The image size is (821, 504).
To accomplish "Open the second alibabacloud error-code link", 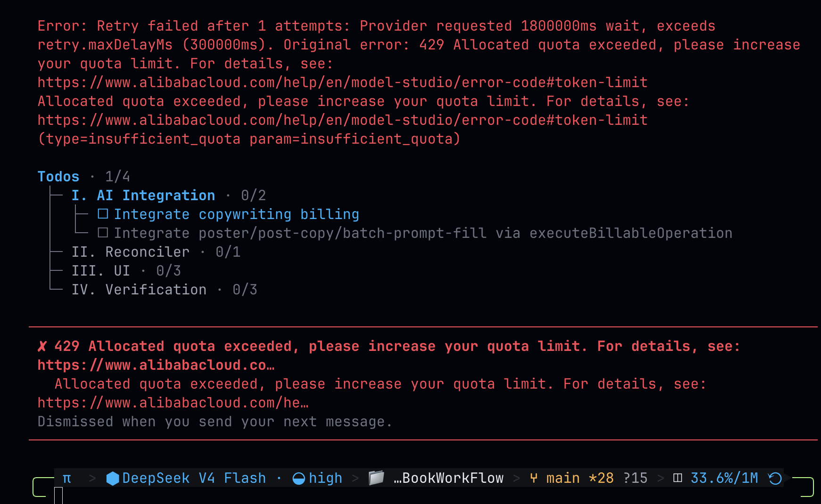I will [343, 120].
